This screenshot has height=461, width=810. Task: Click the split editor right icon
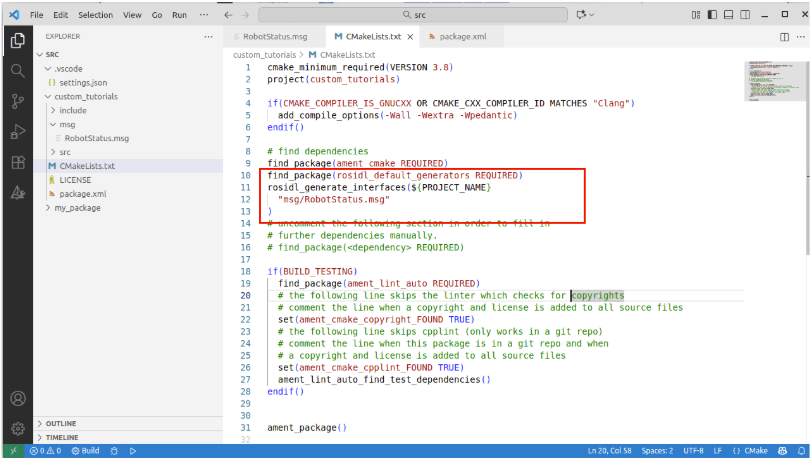pos(771,36)
